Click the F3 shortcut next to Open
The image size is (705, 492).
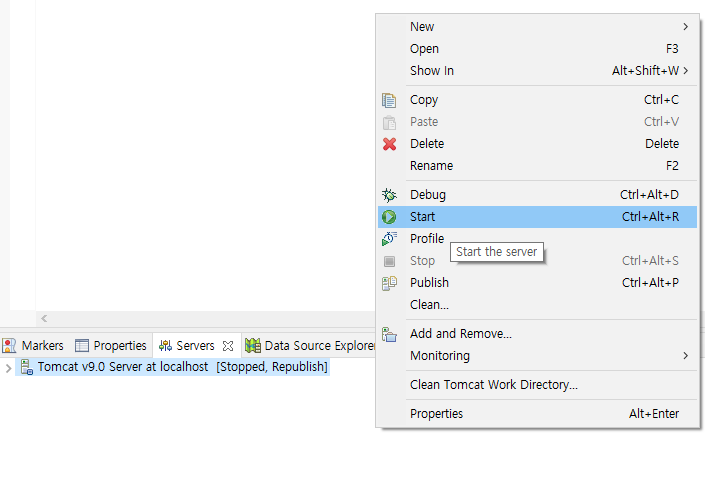click(x=672, y=49)
